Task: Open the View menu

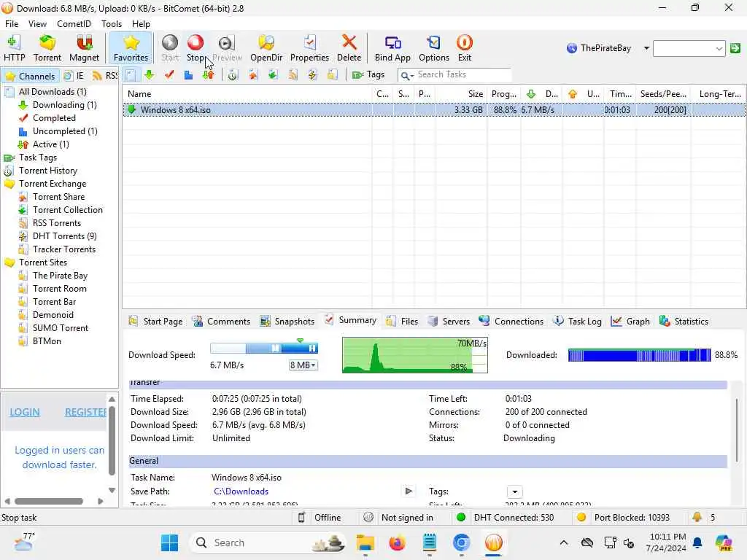Action: click(37, 24)
